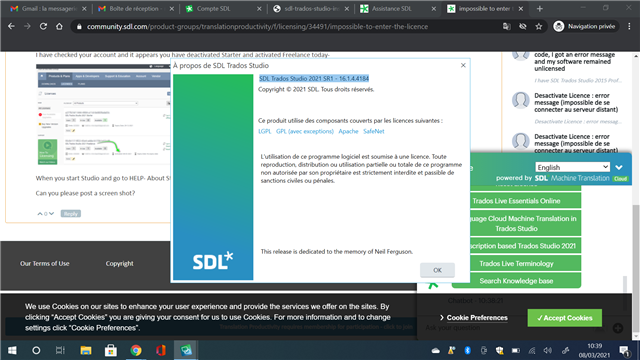Viewport: 640px width, 360px height.
Task: Select Trados Live Terminology option
Action: click(x=525, y=264)
